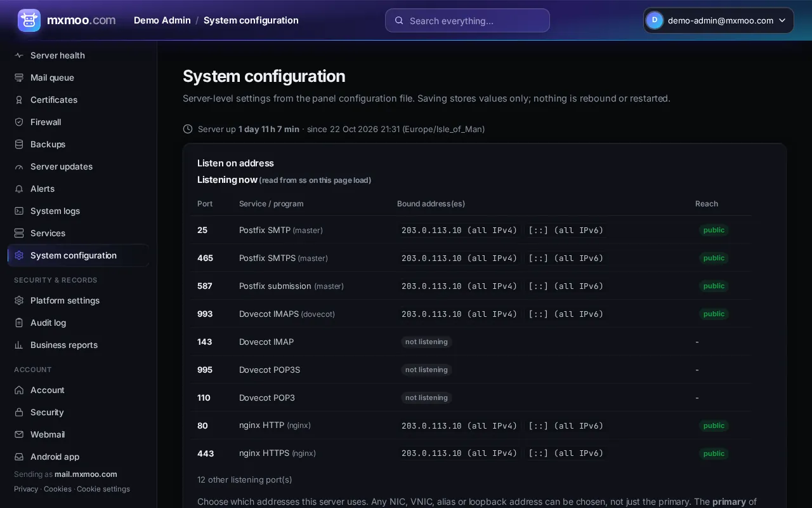
Task: Click the Platform settings gear icon
Action: (19, 300)
